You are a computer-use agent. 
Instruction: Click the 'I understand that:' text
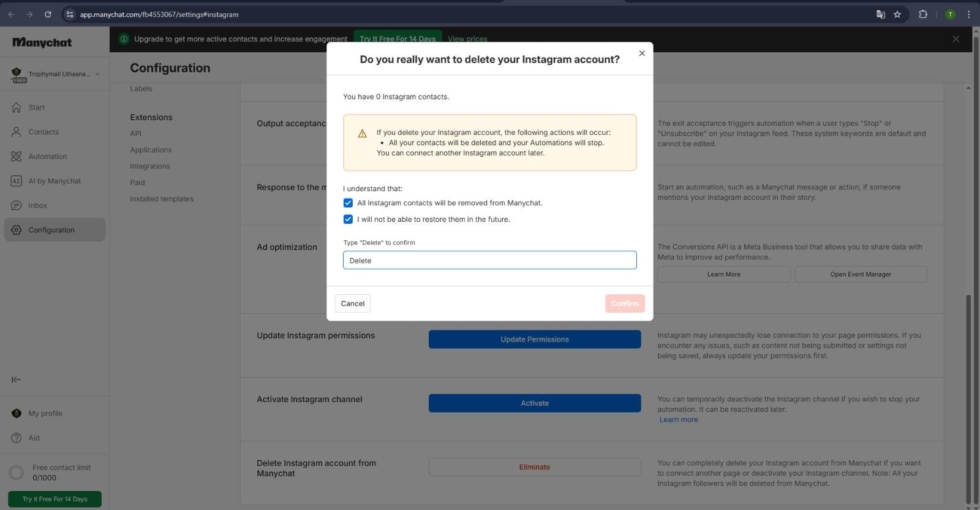[x=372, y=189]
